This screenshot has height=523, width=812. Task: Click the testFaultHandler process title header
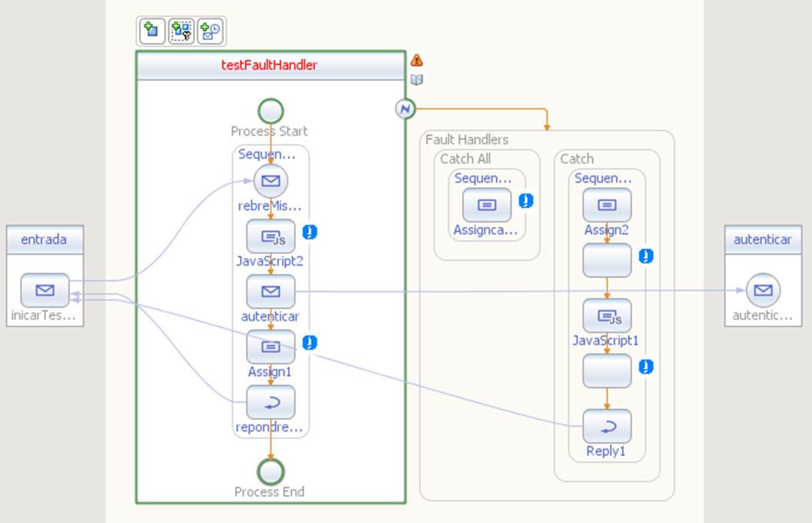[x=271, y=66]
